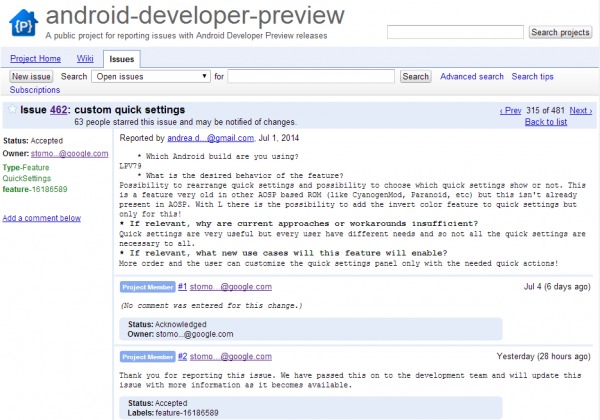This screenshot has height=420, width=600.
Task: Select the Issues tab
Action: coord(122,59)
